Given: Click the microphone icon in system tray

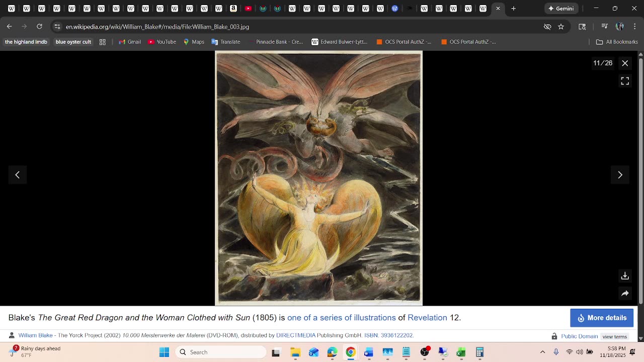Looking at the screenshot, I should click(556, 352).
